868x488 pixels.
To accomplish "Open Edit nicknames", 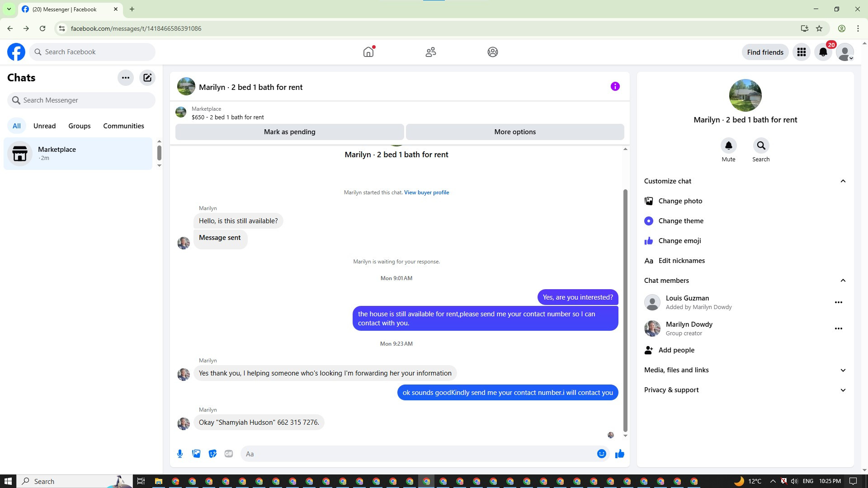I will [x=745, y=261].
